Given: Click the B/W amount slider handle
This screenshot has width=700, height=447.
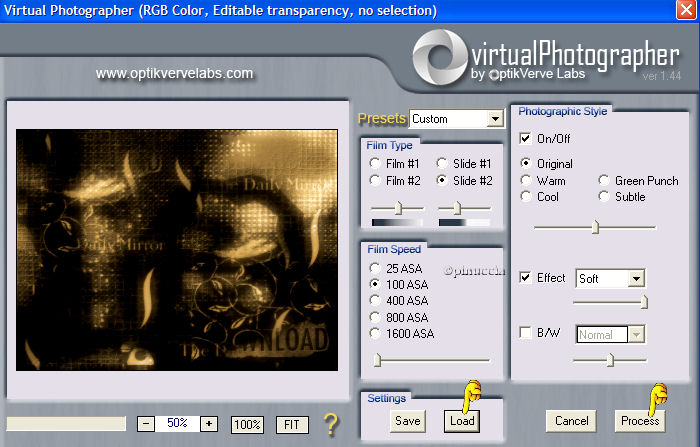Looking at the screenshot, I should tap(610, 360).
